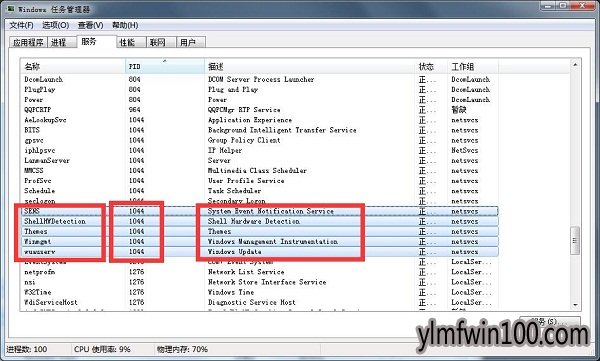Sort by the 工作组 column header
600x361 pixels.
click(473, 67)
